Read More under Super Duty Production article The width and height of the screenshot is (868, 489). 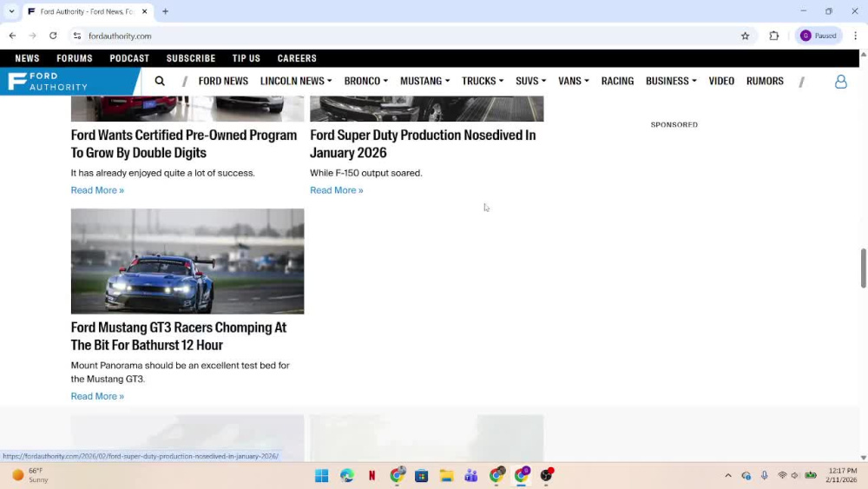[337, 190]
